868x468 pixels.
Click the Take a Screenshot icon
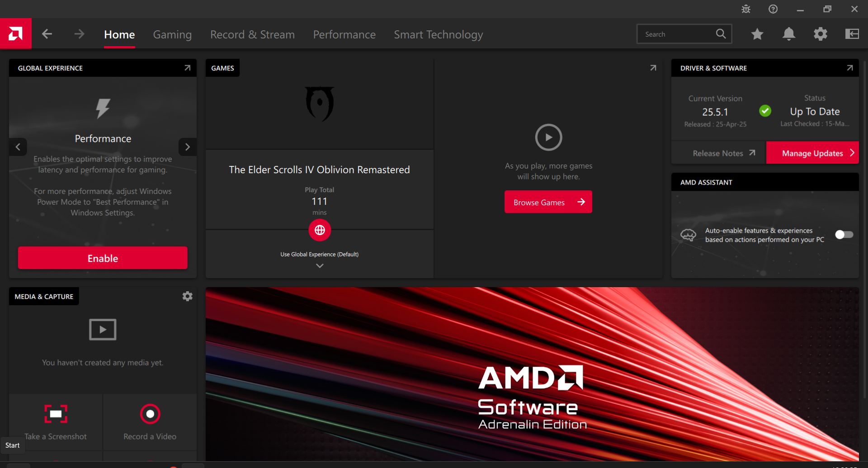[x=56, y=414]
